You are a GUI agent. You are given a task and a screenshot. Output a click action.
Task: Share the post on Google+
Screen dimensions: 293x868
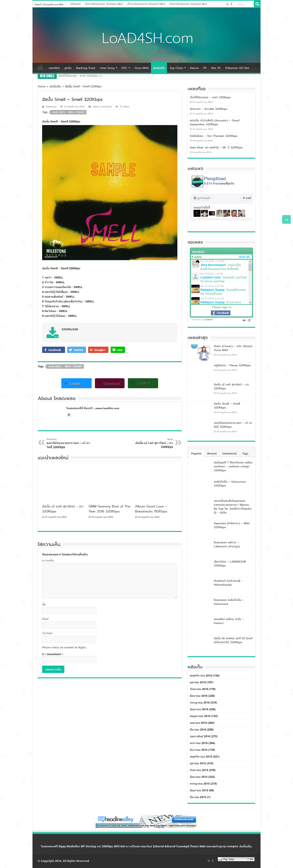(x=98, y=350)
